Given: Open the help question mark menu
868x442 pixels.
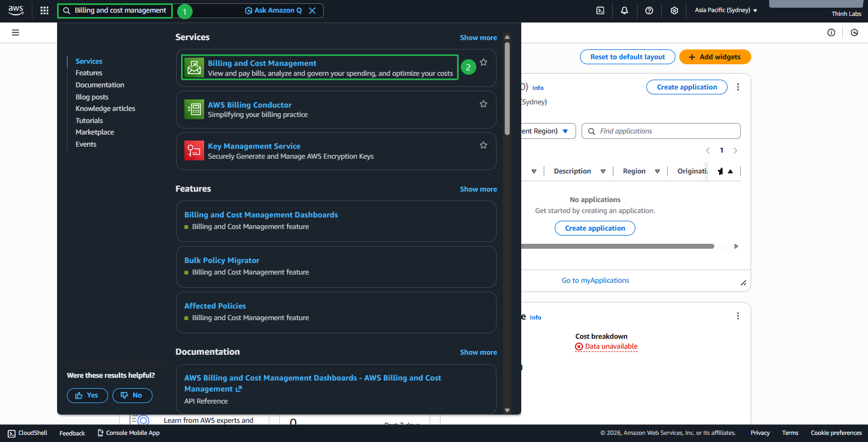Looking at the screenshot, I should 649,10.
